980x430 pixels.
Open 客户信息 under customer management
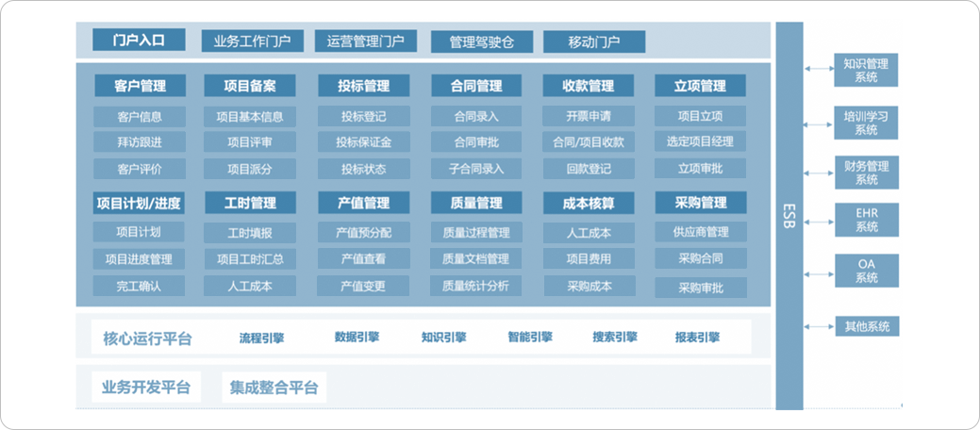click(x=140, y=117)
